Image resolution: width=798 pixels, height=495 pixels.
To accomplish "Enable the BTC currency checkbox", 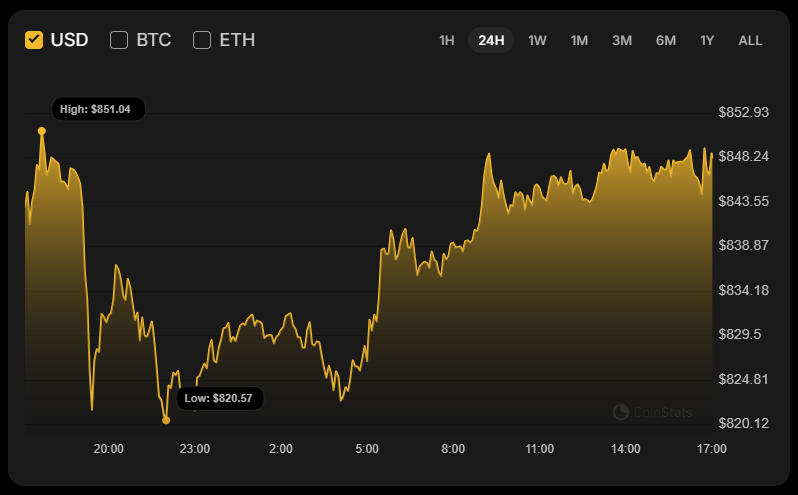I will point(119,40).
